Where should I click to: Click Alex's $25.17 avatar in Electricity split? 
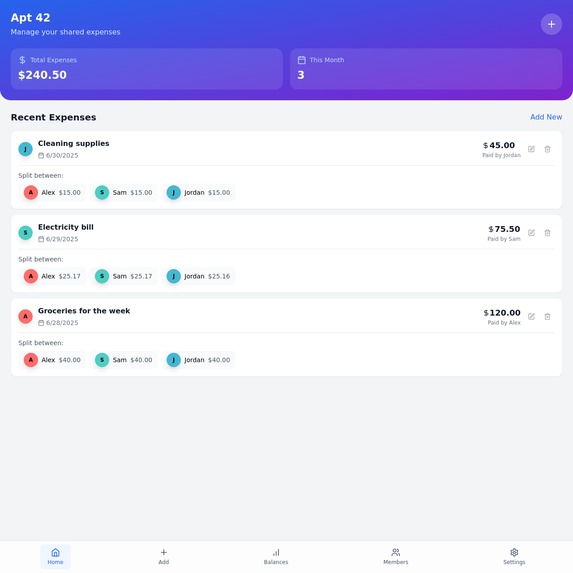tap(31, 276)
